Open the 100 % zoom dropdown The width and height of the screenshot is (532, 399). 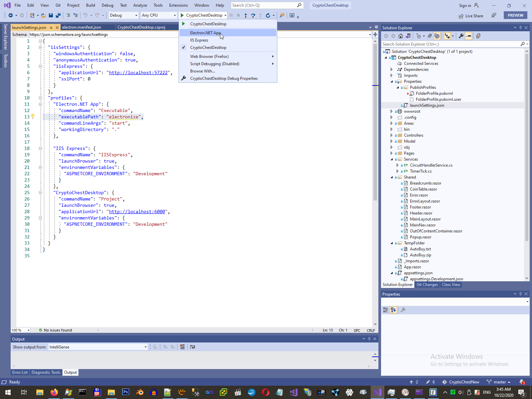pos(21,330)
